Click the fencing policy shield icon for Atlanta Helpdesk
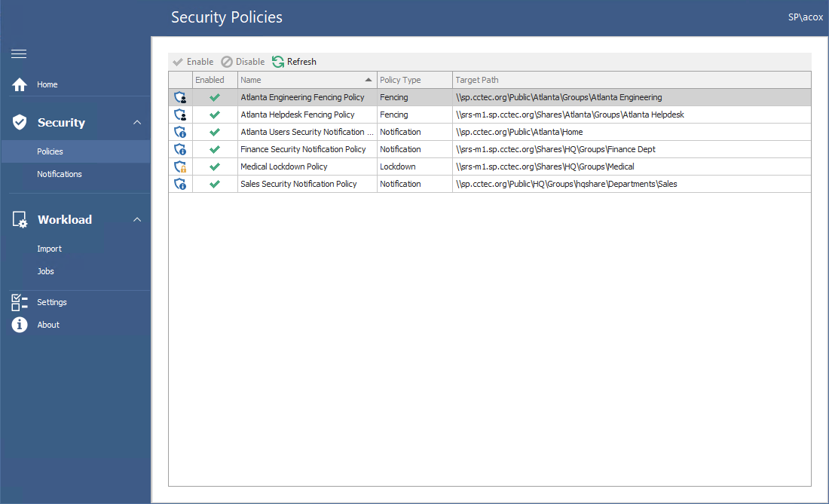Image resolution: width=829 pixels, height=504 pixels. (x=180, y=114)
